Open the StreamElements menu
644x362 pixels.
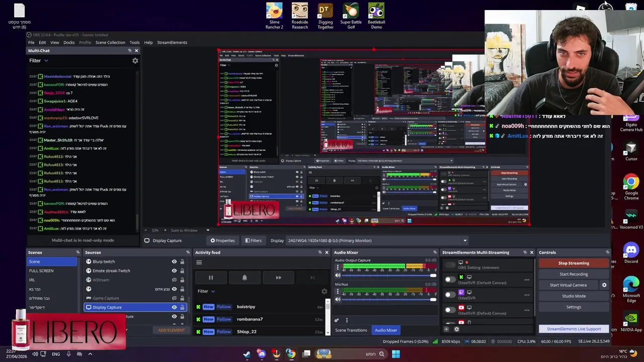(x=172, y=42)
